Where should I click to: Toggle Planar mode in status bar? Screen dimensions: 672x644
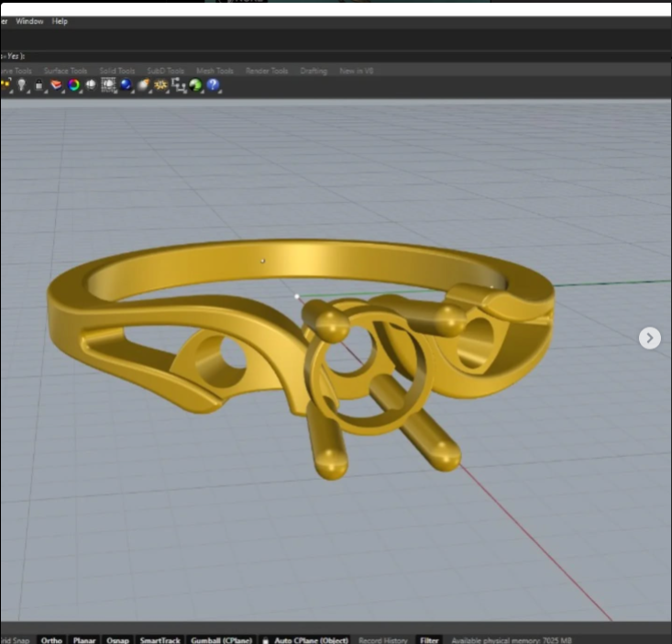pos(84,639)
